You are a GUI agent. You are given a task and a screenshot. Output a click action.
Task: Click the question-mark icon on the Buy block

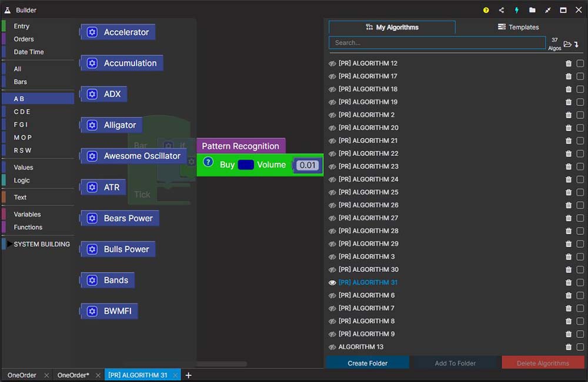tap(208, 161)
